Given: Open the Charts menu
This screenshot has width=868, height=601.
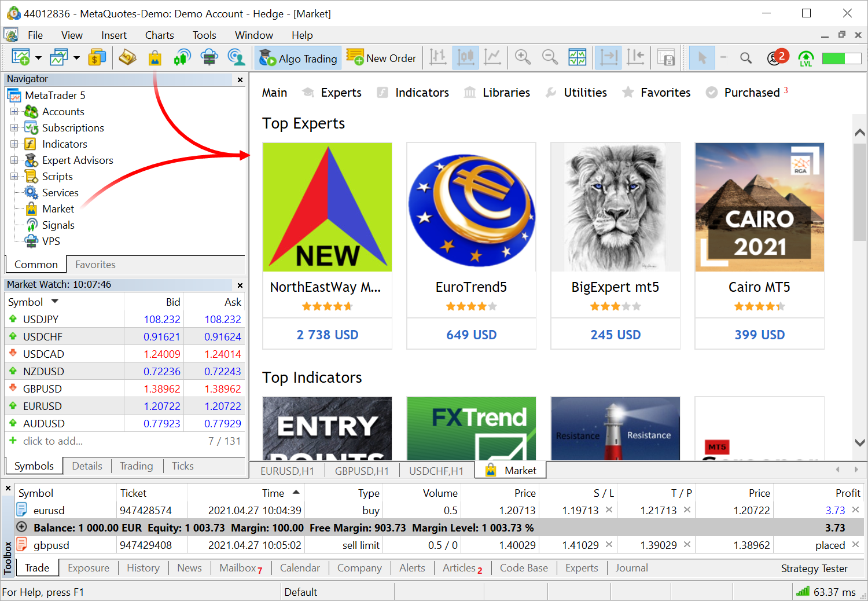Looking at the screenshot, I should (159, 35).
